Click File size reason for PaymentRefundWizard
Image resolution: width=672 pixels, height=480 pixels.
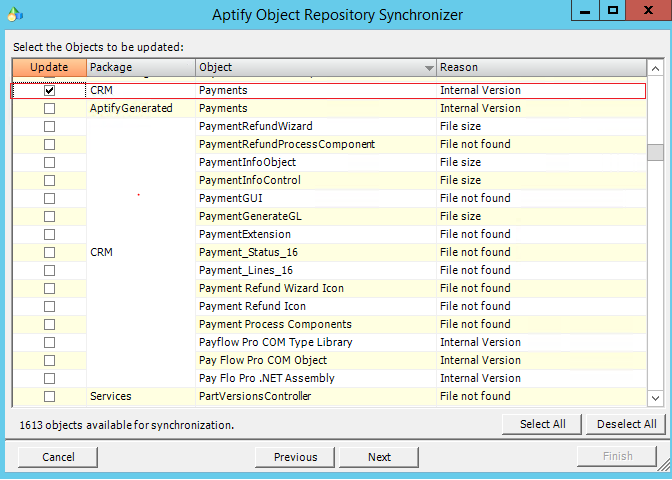[460, 126]
